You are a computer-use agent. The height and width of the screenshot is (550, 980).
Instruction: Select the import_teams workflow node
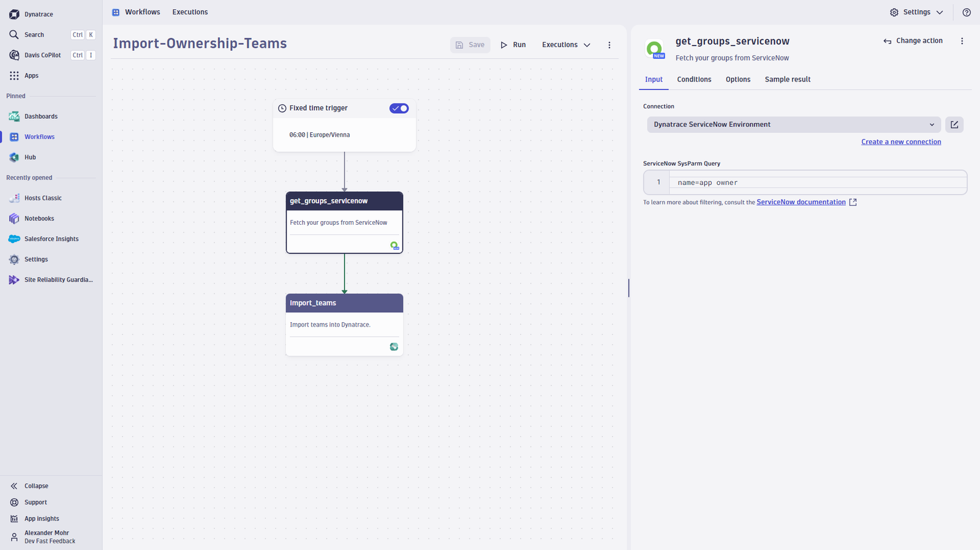[x=344, y=325]
